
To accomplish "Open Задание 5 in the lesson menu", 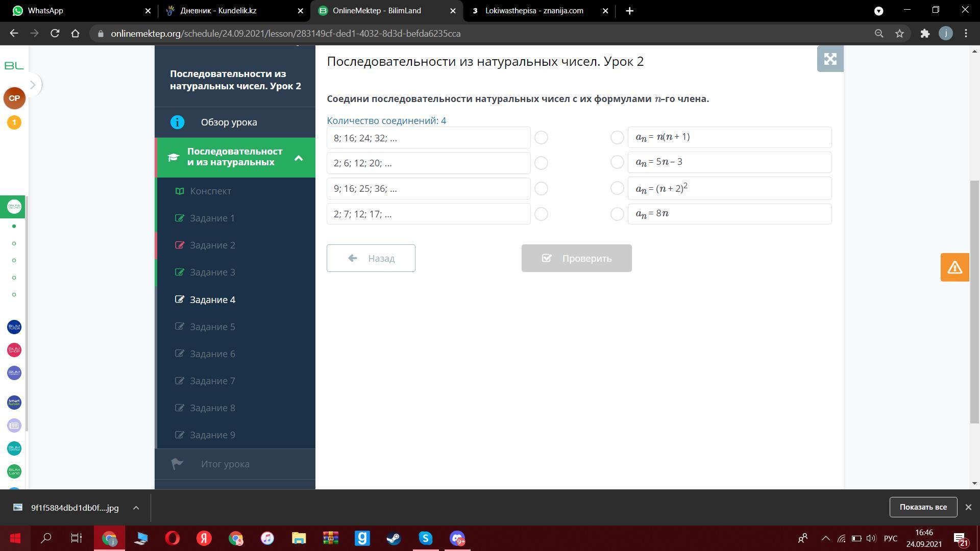I will pyautogui.click(x=212, y=327).
